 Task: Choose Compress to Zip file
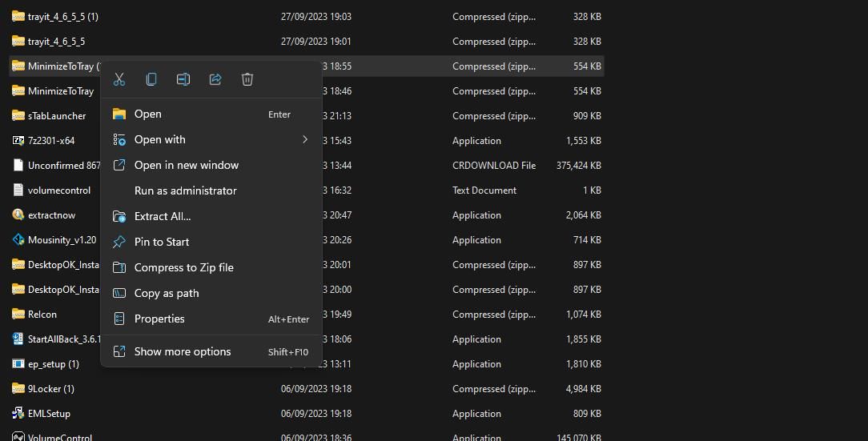tap(183, 268)
